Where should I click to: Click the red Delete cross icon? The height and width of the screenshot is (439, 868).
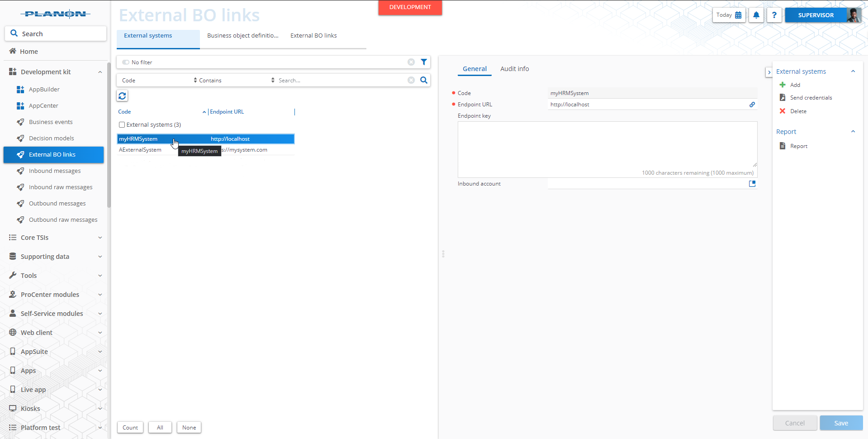pyautogui.click(x=783, y=111)
